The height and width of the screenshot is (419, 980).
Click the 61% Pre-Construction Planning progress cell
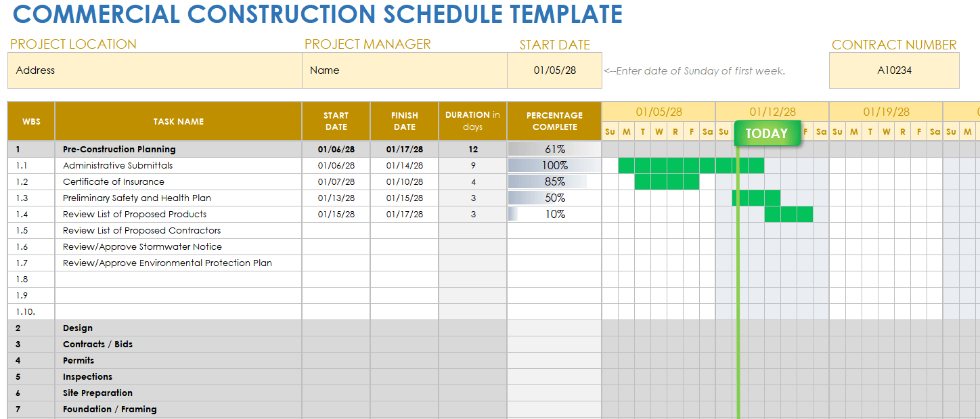point(554,150)
